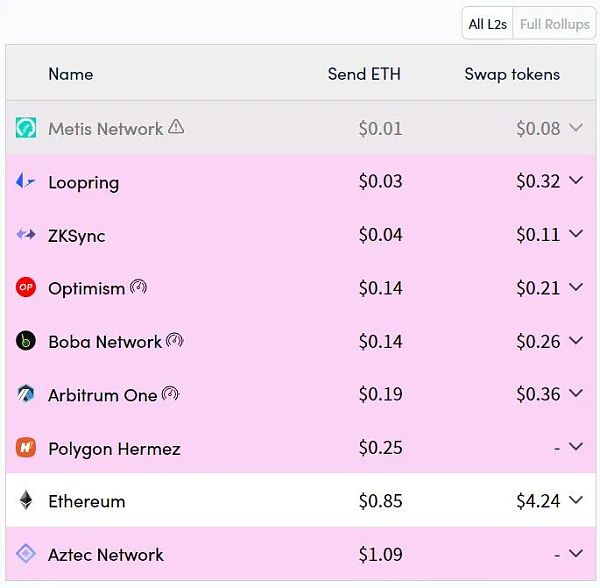Sort by the Swap tokens column header

(512, 74)
